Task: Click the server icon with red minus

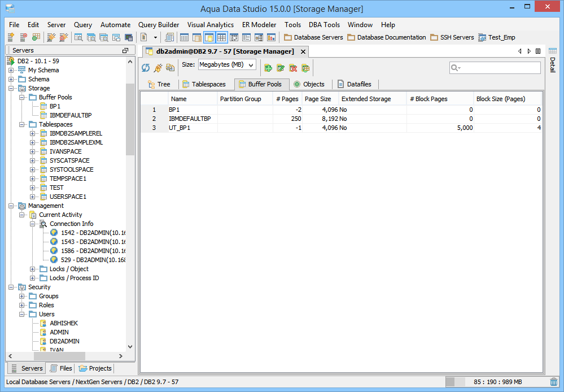Action: click(x=23, y=37)
